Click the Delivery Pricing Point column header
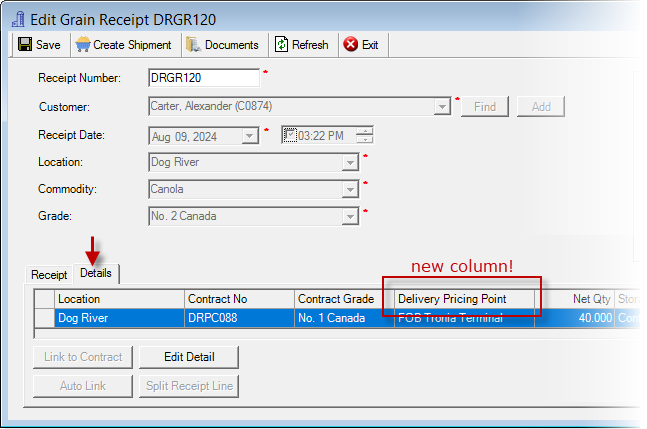This screenshot has width=647, height=429. [x=465, y=299]
